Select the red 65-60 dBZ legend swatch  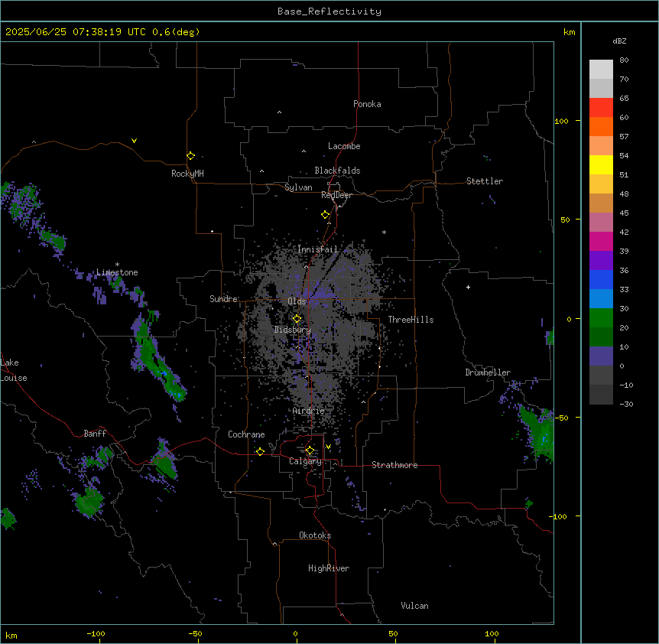pyautogui.click(x=601, y=108)
